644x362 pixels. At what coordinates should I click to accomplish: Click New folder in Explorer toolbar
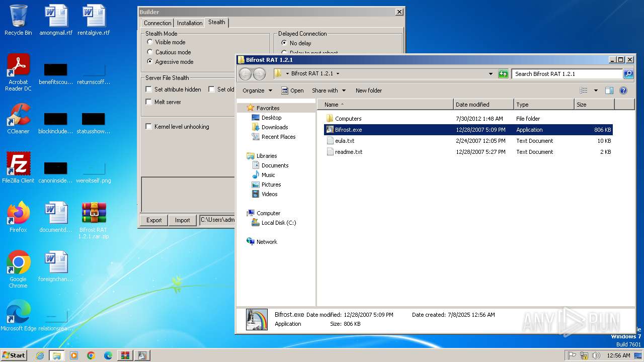(369, 90)
